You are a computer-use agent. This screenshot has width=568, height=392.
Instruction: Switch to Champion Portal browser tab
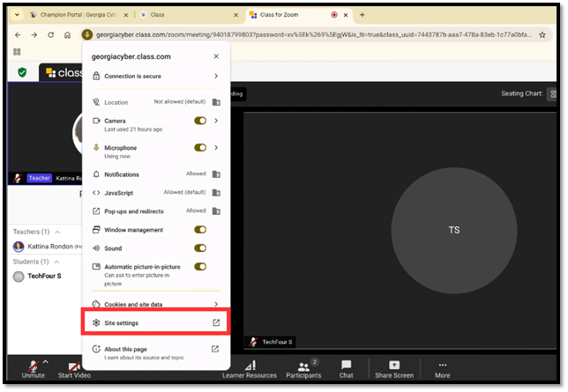pyautogui.click(x=78, y=15)
